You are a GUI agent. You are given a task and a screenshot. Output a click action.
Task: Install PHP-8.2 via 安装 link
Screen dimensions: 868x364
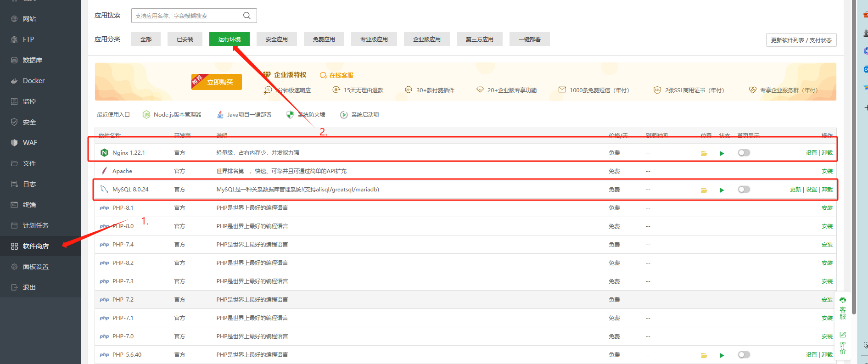point(827,263)
